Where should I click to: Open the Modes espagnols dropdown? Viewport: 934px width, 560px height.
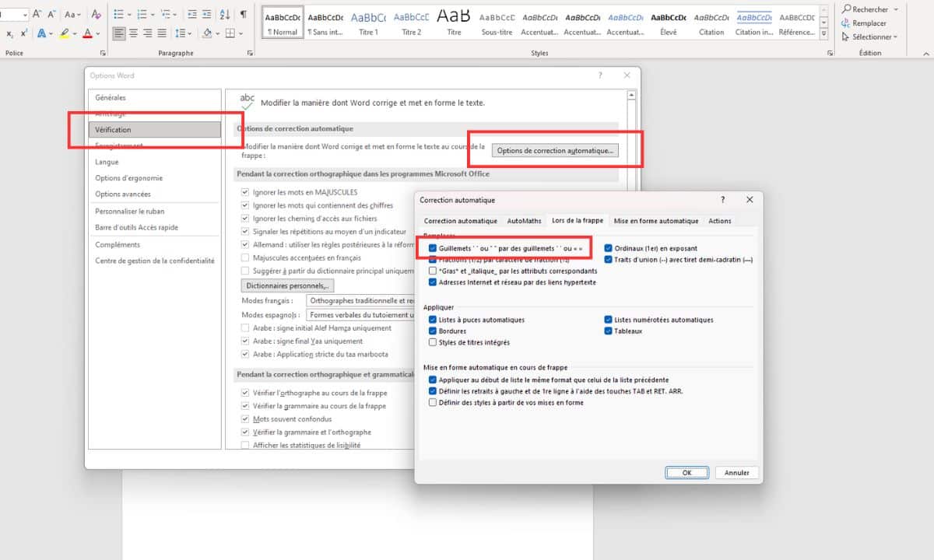(359, 315)
